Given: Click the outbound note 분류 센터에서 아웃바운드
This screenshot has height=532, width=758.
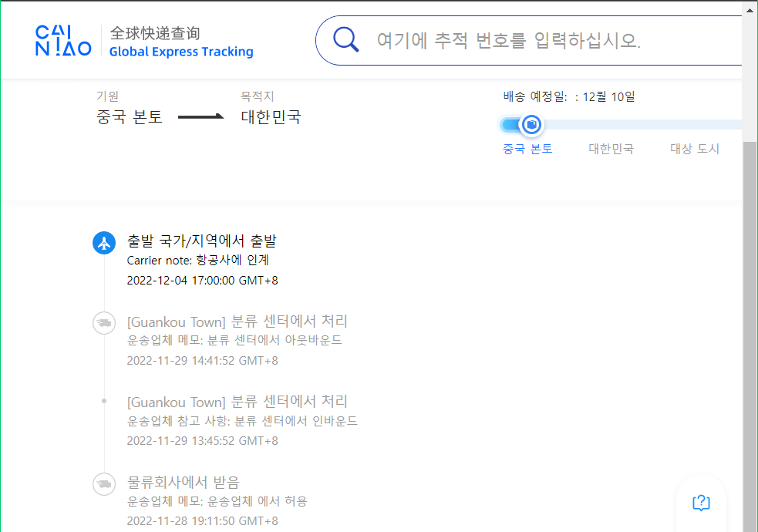Looking at the screenshot, I should click(x=234, y=340).
